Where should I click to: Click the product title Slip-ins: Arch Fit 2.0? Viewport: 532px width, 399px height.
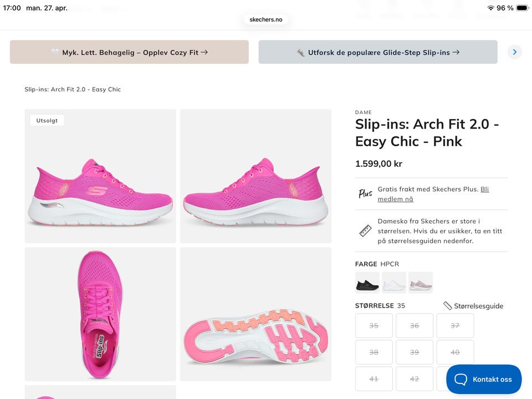click(427, 132)
